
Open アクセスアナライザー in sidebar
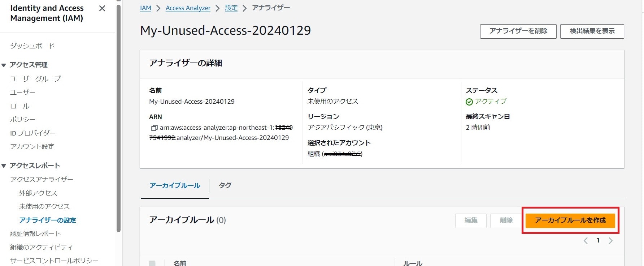pyautogui.click(x=42, y=179)
